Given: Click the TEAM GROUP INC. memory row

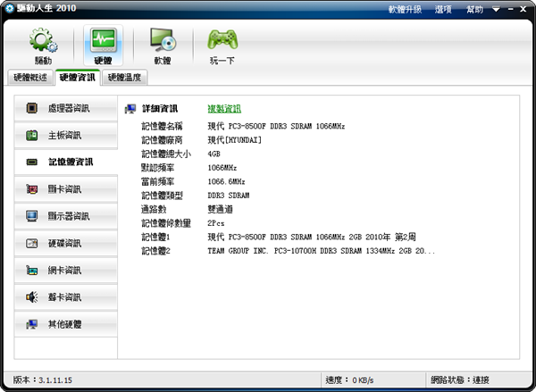Looking at the screenshot, I should (322, 251).
